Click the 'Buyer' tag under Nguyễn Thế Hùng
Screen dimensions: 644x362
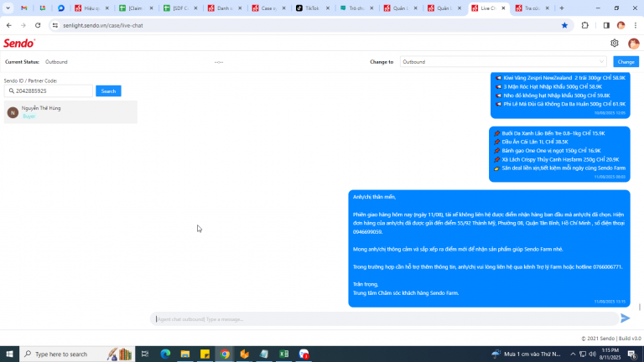click(29, 116)
